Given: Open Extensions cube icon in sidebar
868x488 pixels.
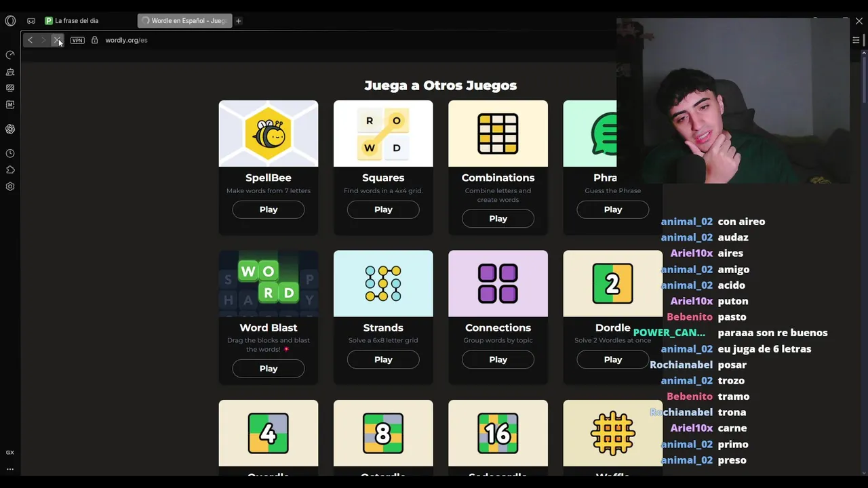Looking at the screenshot, I should (10, 169).
